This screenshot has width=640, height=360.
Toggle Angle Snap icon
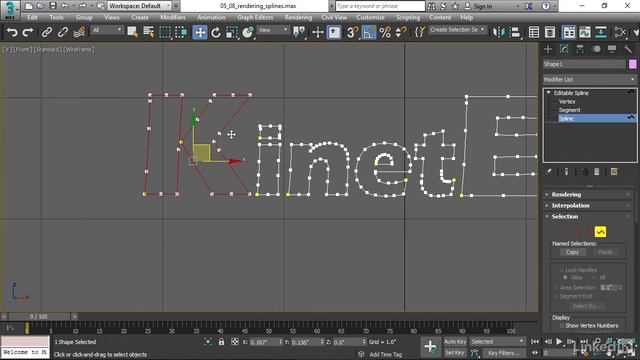coord(369,32)
